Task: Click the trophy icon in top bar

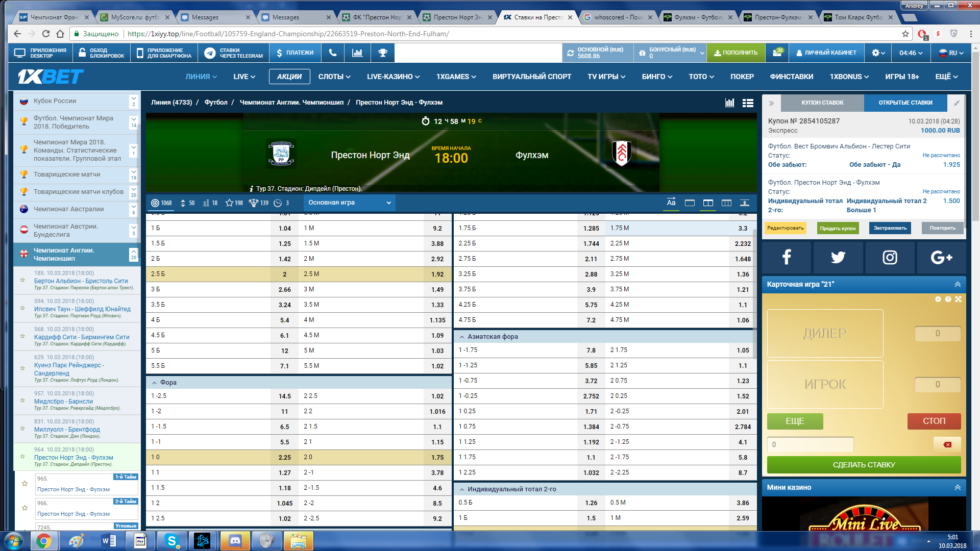Action: coord(382,53)
